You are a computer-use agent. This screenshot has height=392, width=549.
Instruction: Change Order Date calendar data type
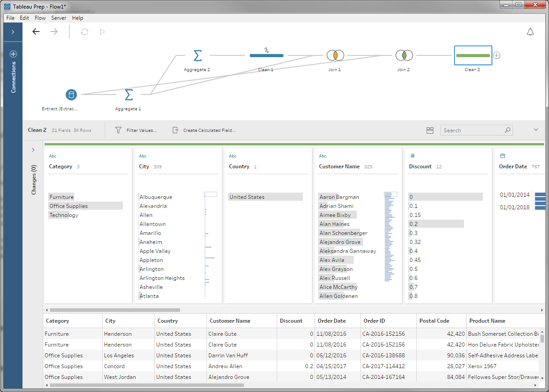pos(503,156)
